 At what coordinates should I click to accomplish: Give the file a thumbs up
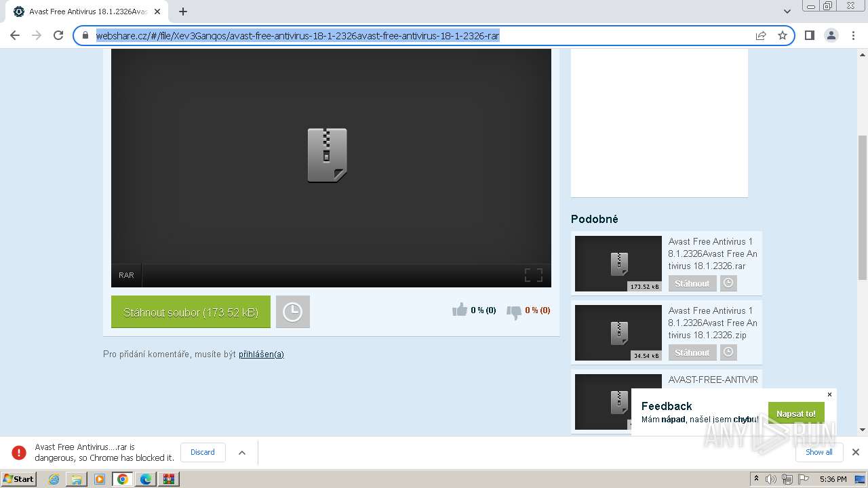(x=460, y=310)
